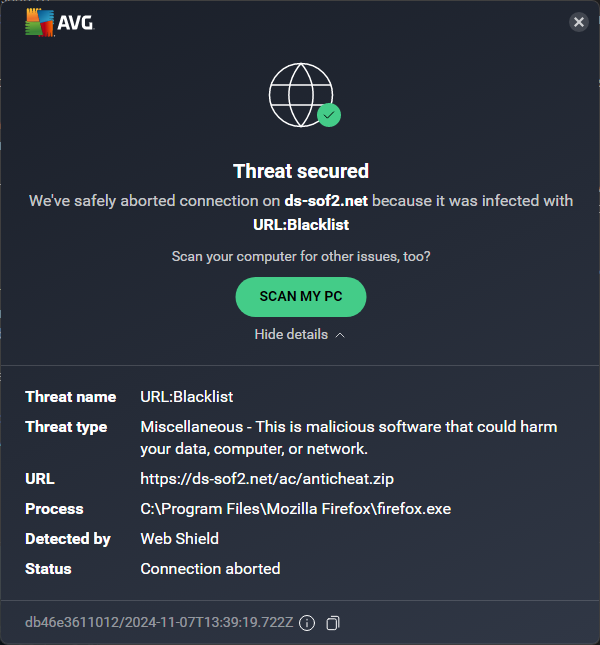
Task: Click the AVG logo icon
Action: pyautogui.click(x=40, y=23)
